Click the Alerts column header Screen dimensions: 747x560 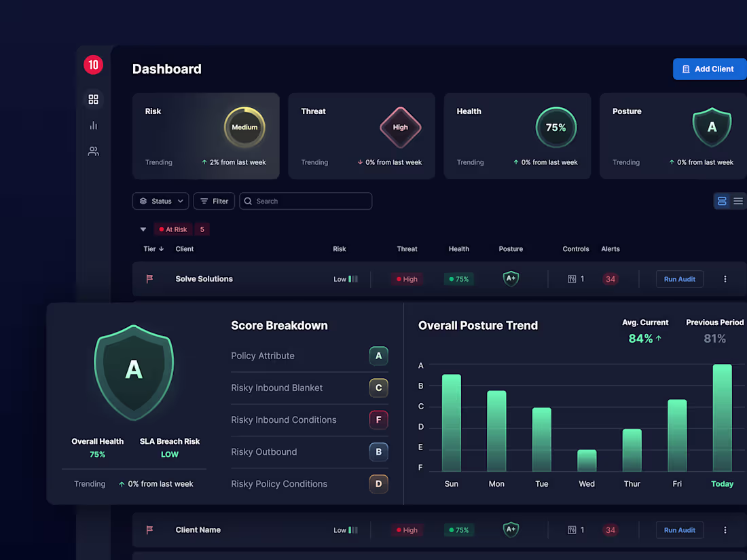click(x=611, y=249)
